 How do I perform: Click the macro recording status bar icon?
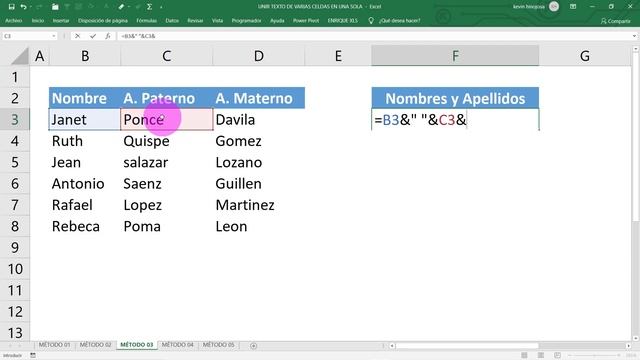point(33,356)
